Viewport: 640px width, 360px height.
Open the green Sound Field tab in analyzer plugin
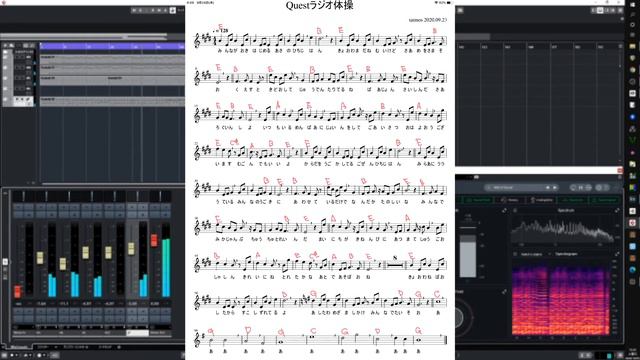478,200
